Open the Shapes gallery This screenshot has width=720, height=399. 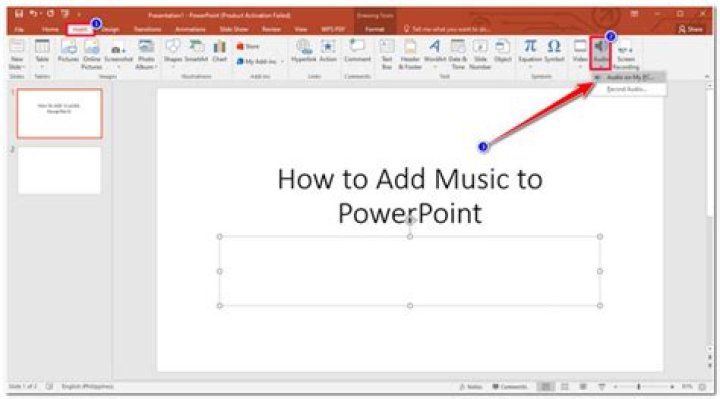pos(173,54)
